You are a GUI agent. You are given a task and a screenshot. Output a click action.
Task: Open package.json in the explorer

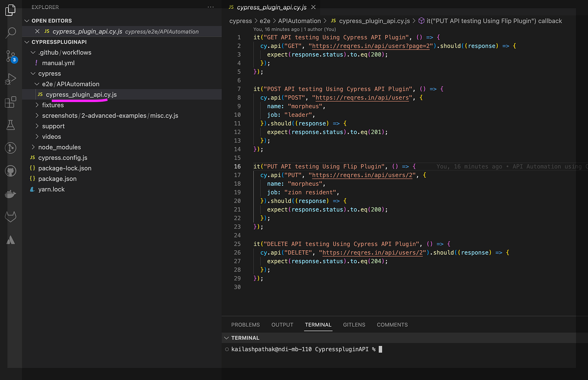57,179
